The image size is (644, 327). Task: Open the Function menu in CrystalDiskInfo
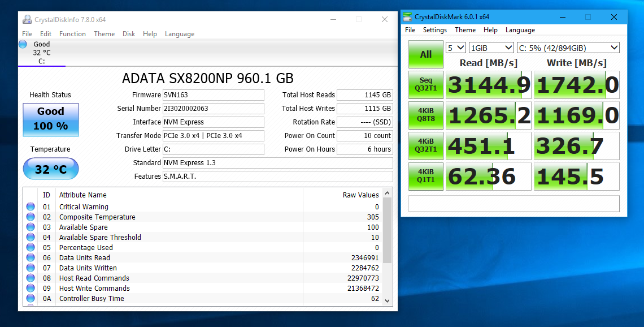click(x=72, y=34)
